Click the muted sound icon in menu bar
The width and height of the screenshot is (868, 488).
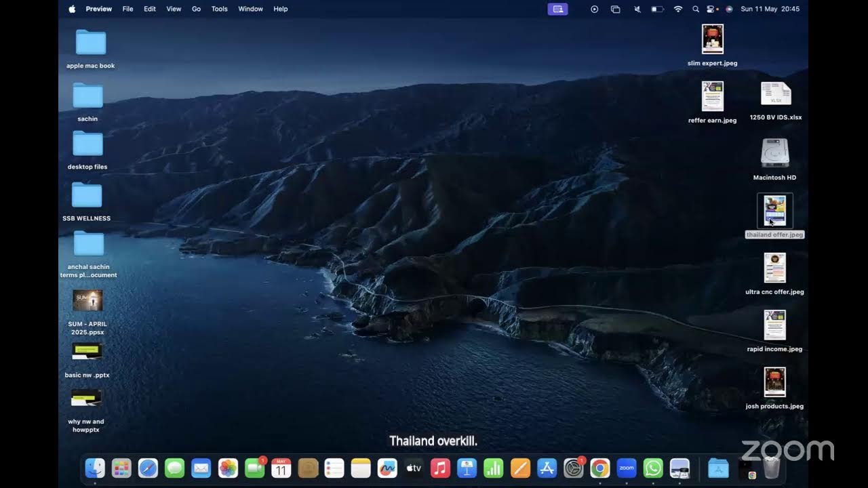pos(637,9)
